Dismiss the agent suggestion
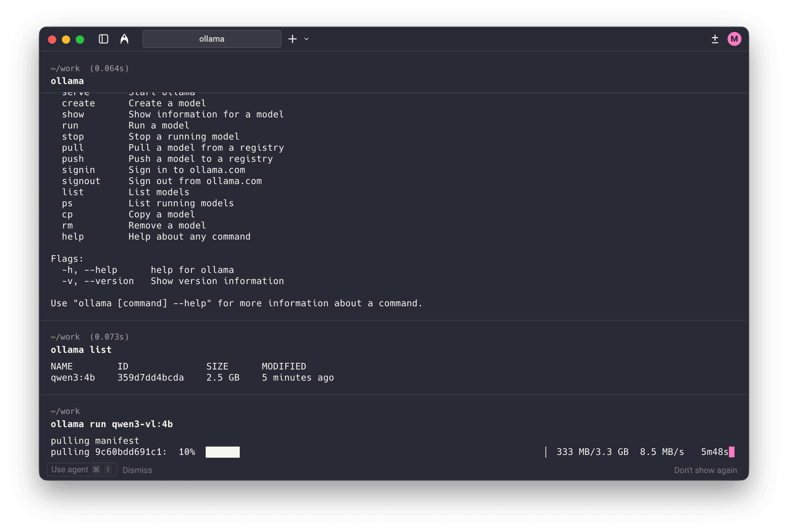Viewport: 788px width, 532px height. pyautogui.click(x=137, y=470)
